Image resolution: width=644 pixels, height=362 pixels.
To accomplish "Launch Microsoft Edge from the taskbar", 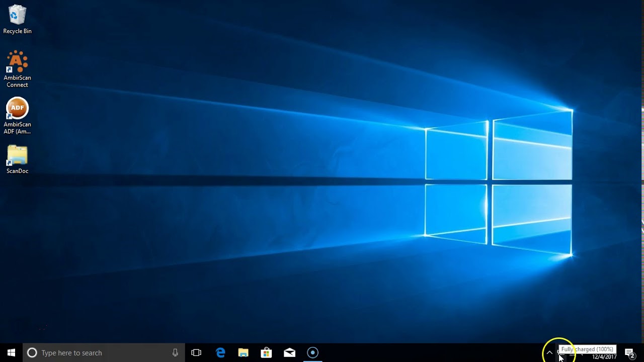I will [220, 352].
